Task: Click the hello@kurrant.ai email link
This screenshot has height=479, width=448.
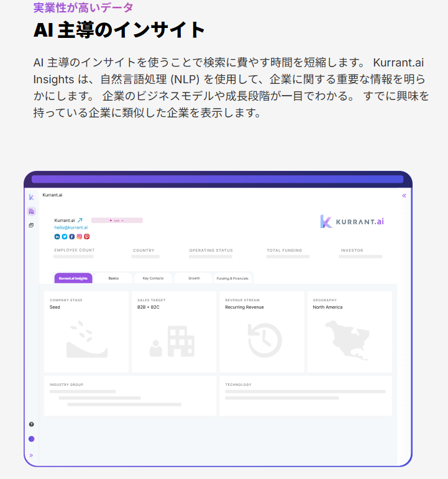Action: tap(71, 227)
